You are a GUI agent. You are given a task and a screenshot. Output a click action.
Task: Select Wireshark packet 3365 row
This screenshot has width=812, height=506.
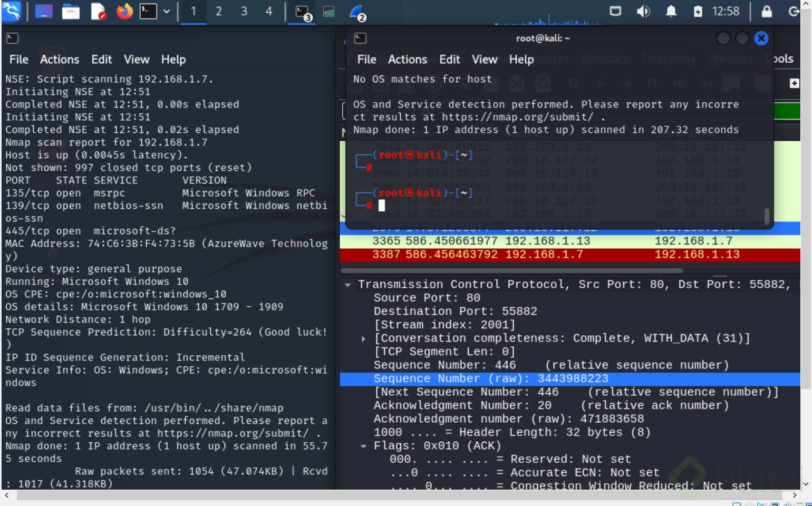coord(570,241)
